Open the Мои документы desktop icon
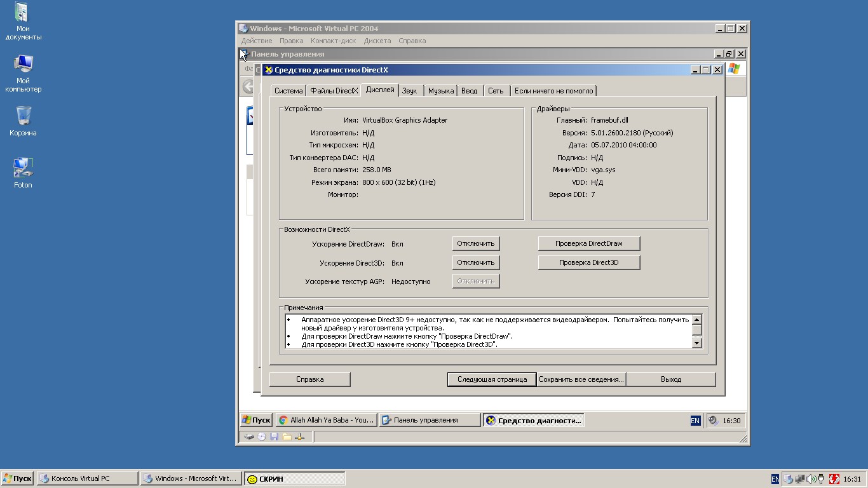868x488 pixels. [23, 22]
